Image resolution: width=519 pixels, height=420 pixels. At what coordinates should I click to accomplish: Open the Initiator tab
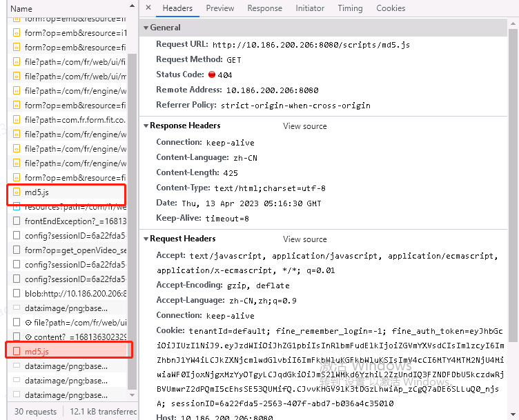click(310, 8)
